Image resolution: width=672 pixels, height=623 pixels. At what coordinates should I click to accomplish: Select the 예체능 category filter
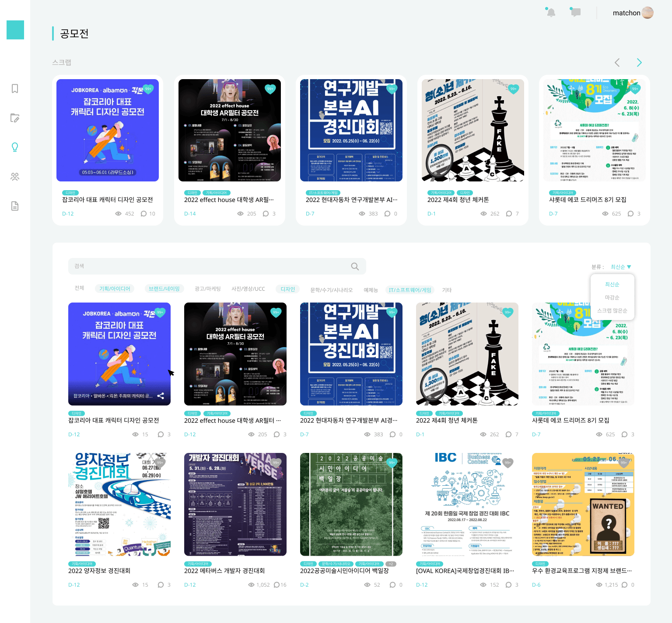pyautogui.click(x=371, y=290)
